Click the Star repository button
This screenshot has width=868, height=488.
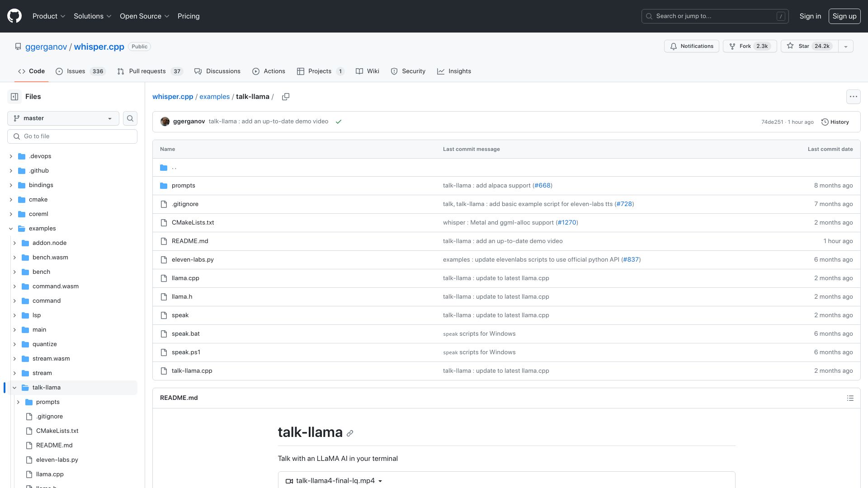click(x=809, y=46)
